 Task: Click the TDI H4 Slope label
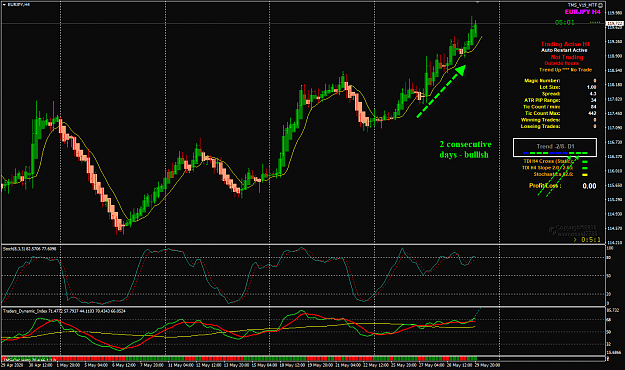547,168
